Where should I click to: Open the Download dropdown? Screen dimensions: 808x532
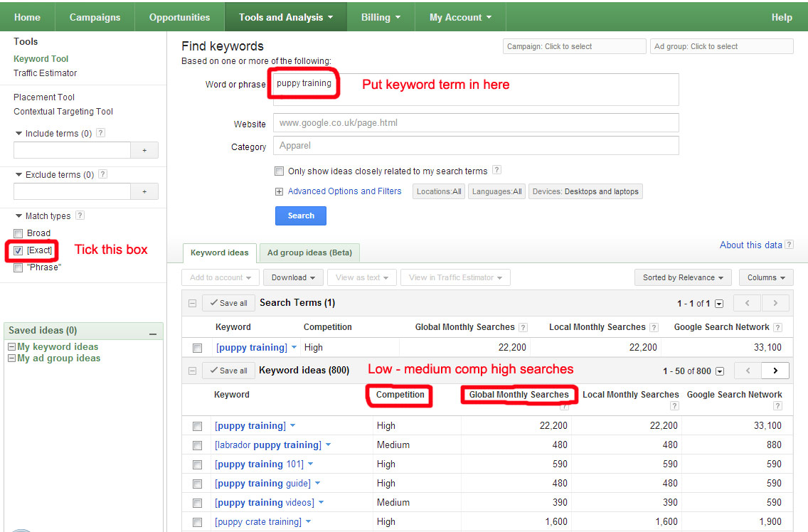click(x=293, y=277)
